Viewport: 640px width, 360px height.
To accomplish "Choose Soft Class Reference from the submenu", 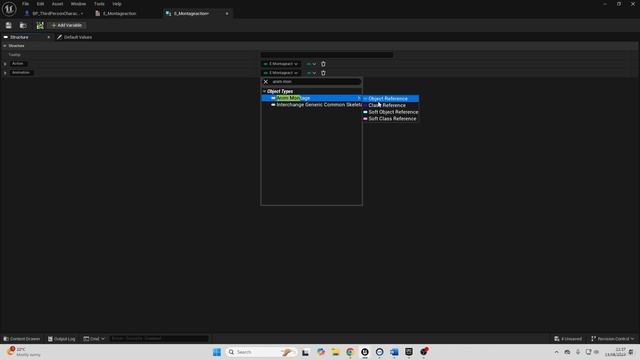I will [391, 119].
